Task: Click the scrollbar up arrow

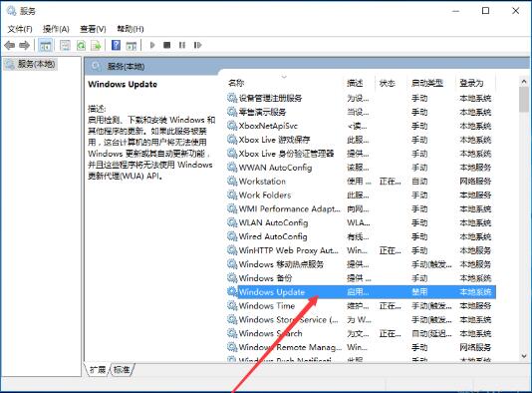Action: 524,82
